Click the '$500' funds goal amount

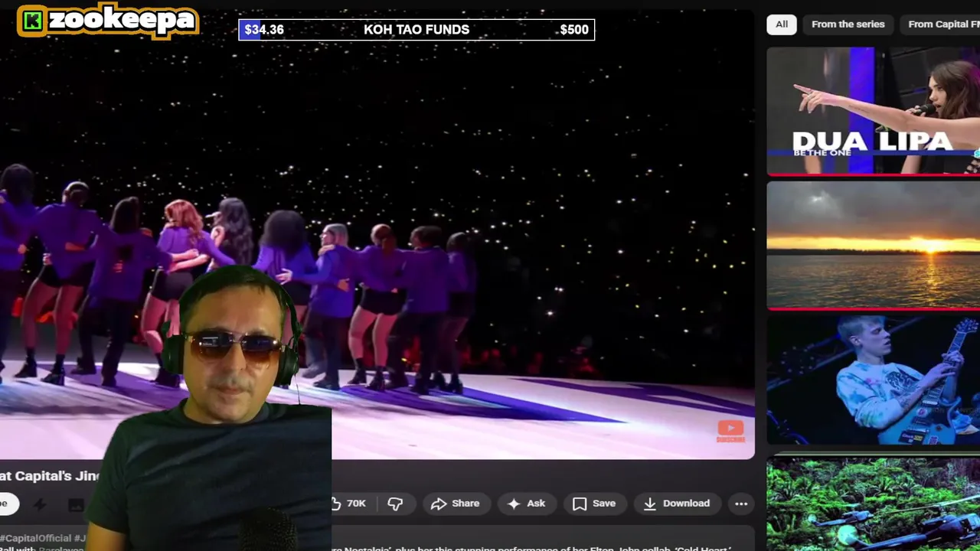coord(574,30)
